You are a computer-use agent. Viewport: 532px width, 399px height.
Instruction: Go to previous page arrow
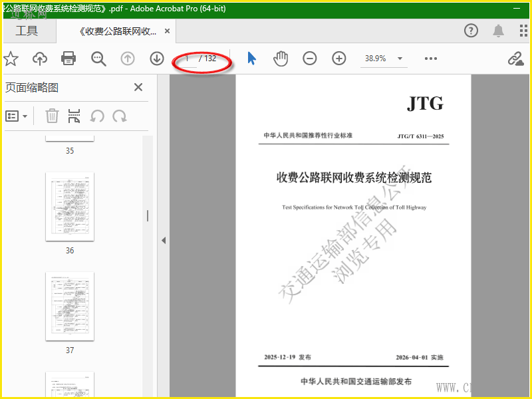pos(128,59)
